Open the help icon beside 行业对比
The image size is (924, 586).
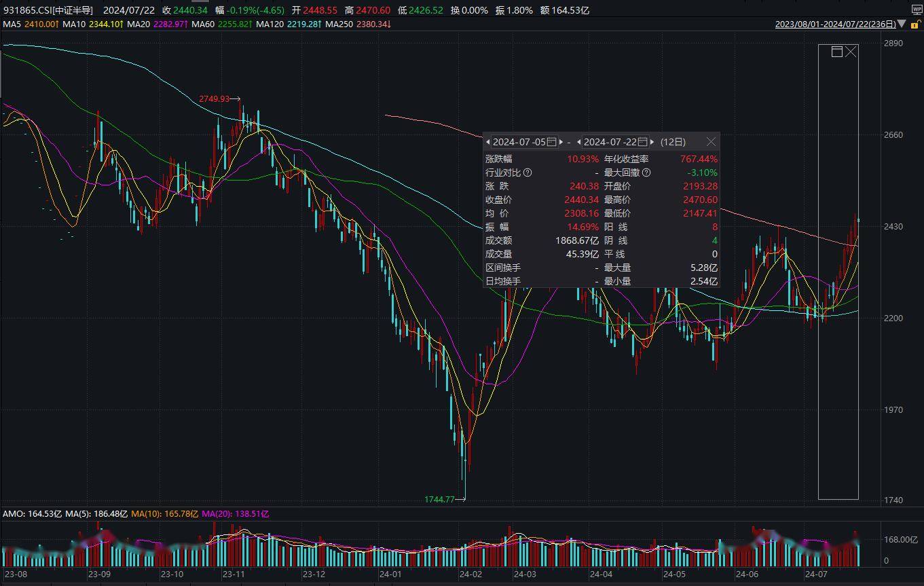pyautogui.click(x=528, y=172)
